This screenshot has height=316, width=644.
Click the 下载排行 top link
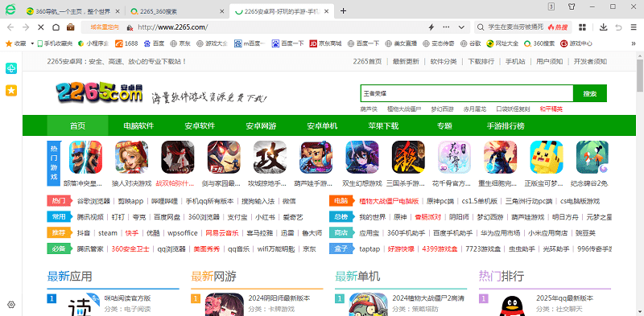click(x=481, y=62)
